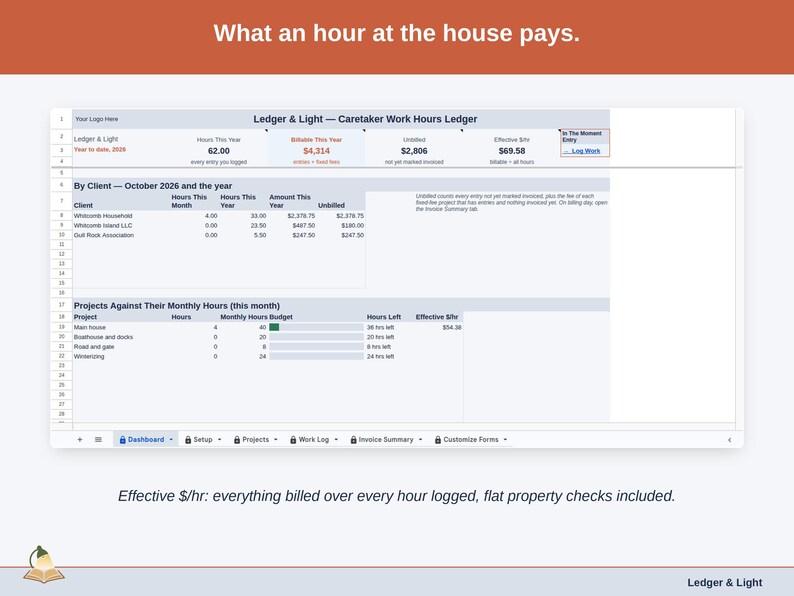794x596 pixels.
Task: Select the 'Projects Against Their Monthly Hours' heading
Action: [177, 306]
